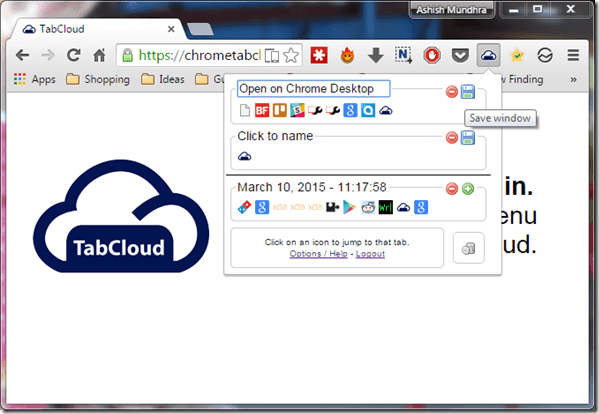
Task: Jump to the BF tab icon
Action: 262,110
